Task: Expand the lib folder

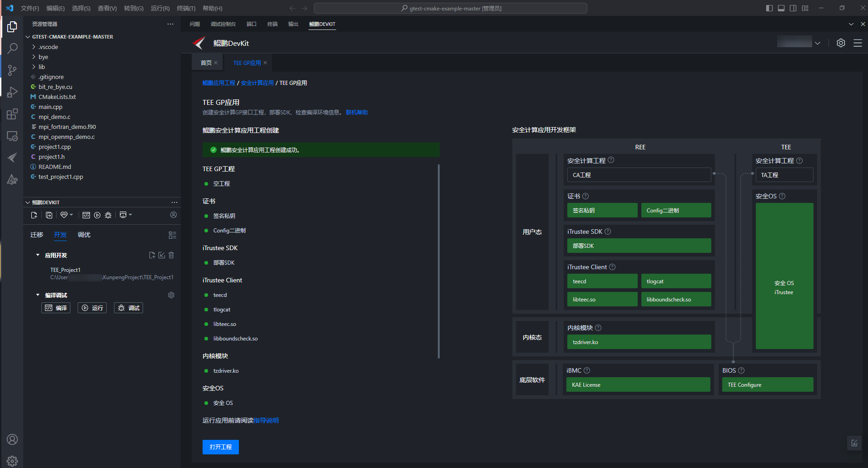Action: tap(34, 67)
